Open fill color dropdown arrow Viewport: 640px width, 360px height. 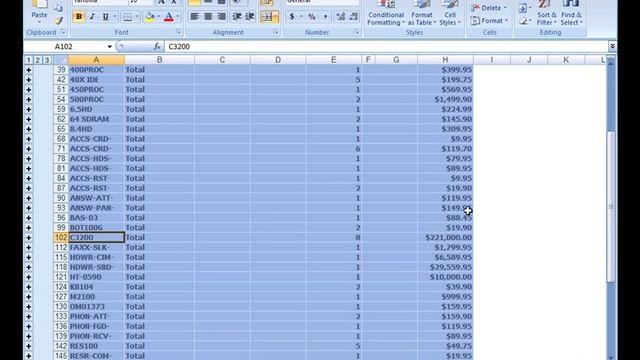pyautogui.click(x=158, y=17)
